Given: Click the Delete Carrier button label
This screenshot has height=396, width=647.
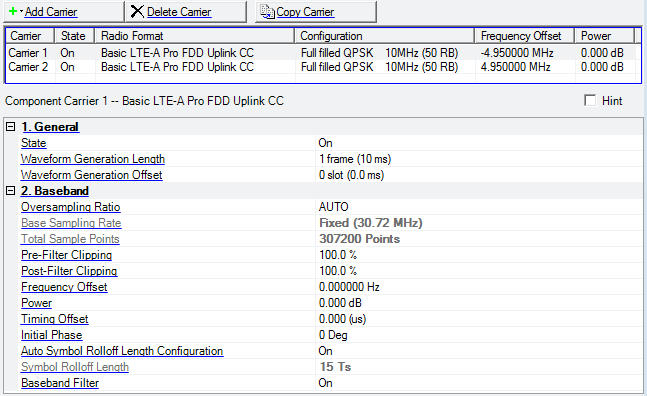Looking at the screenshot, I should (179, 12).
